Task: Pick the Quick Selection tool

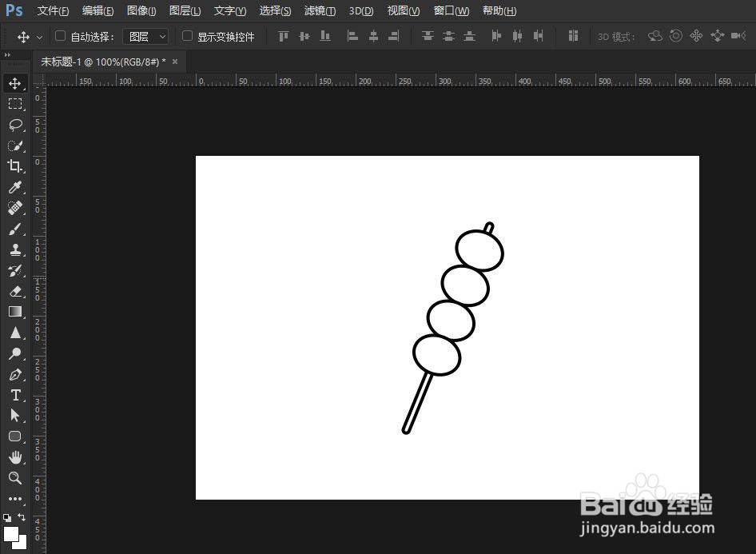Action: point(15,145)
